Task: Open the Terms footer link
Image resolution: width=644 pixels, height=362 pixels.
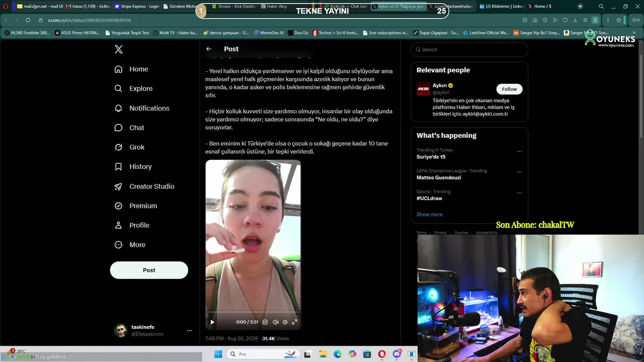Action: (x=421, y=233)
